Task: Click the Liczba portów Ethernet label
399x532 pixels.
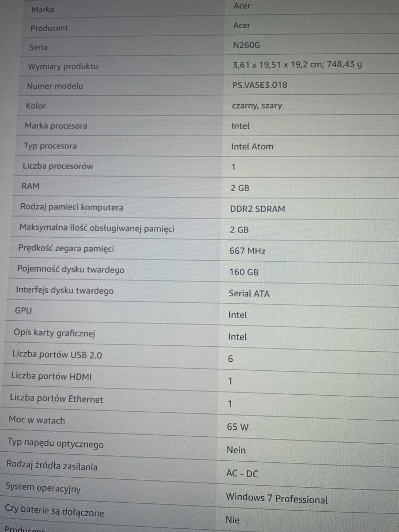Action: [x=56, y=398]
